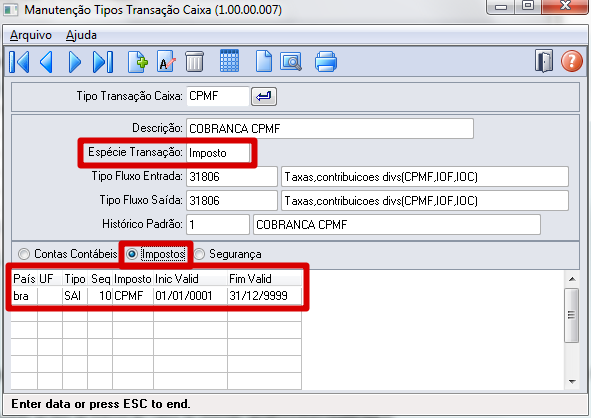Select the 'bra' cell in the grid
Image resolution: width=591 pixels, height=418 pixels.
pos(24,296)
